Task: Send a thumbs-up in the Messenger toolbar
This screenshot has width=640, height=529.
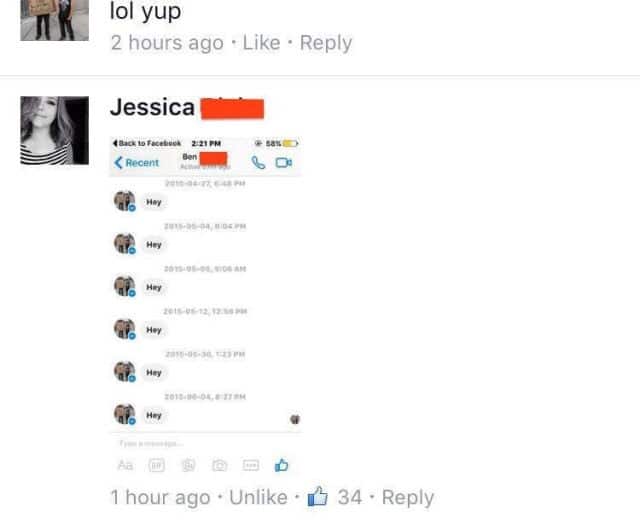Action: (281, 465)
